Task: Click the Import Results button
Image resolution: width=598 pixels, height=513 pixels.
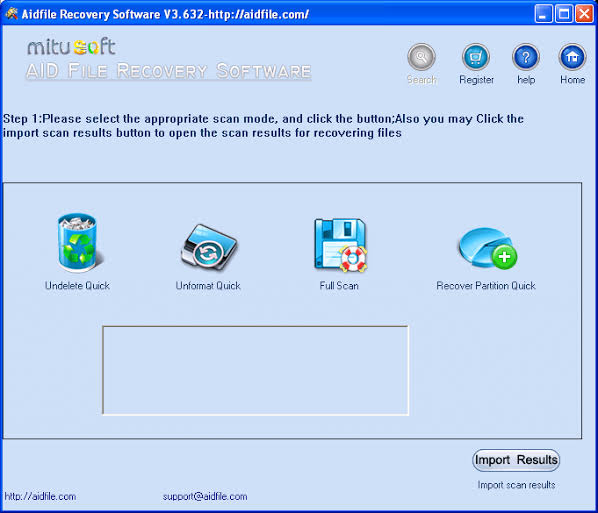Action: tap(516, 460)
